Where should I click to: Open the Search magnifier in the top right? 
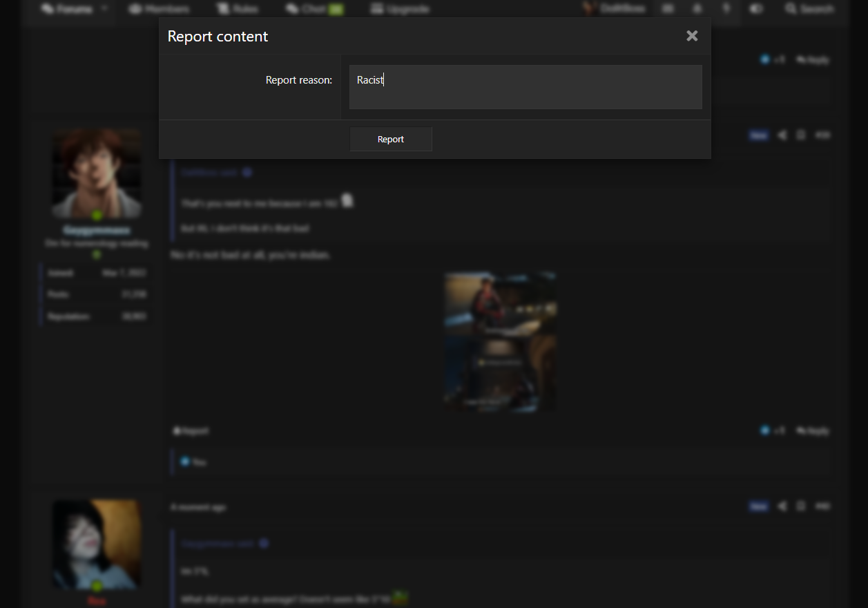point(791,8)
